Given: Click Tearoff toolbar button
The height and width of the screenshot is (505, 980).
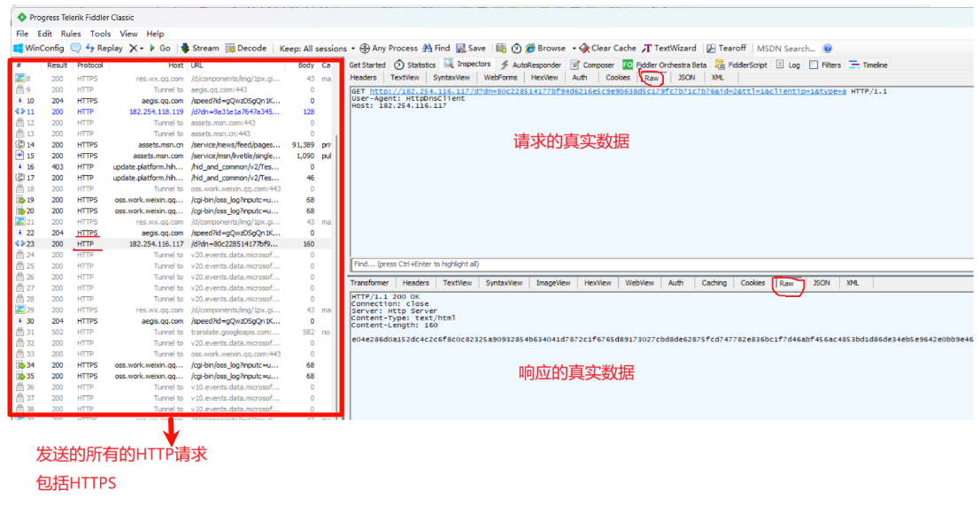Looking at the screenshot, I should (726, 48).
